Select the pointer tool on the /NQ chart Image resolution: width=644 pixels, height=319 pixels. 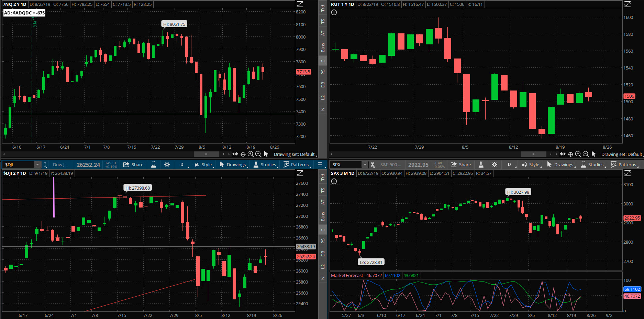(266, 154)
